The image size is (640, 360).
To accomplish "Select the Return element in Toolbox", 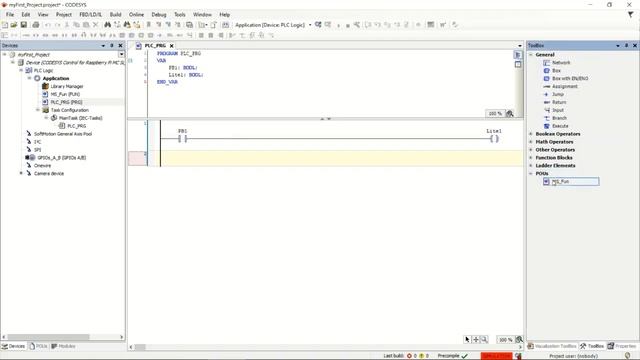I will coord(555,102).
